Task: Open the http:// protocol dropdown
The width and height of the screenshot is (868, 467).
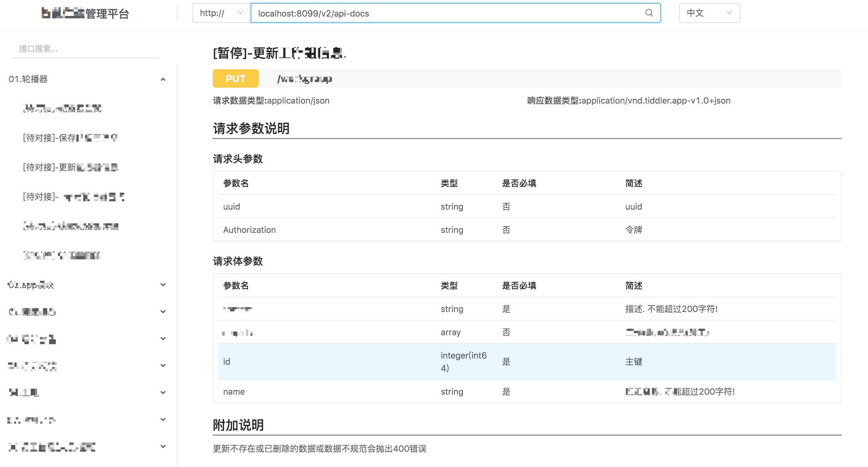Action: coord(221,13)
